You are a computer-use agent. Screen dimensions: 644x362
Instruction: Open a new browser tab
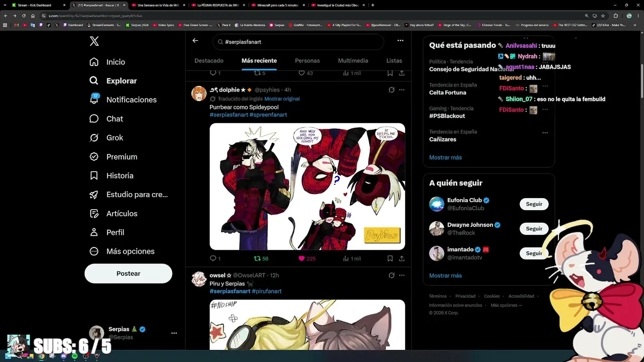point(372,5)
